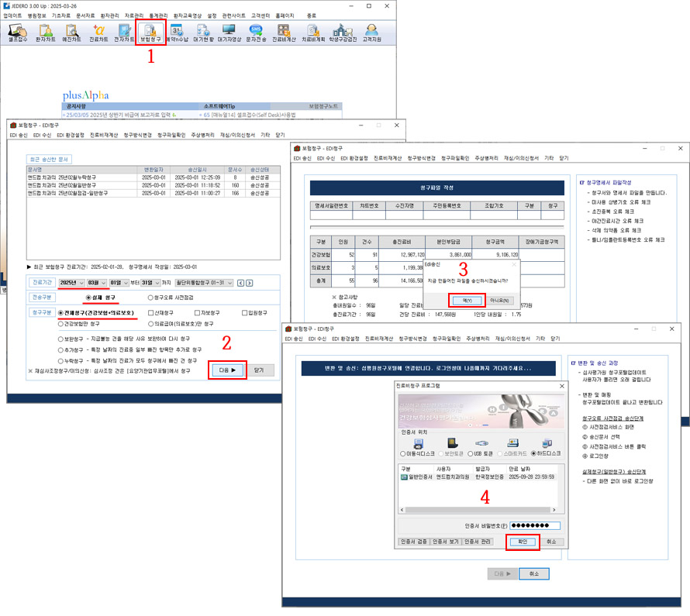Select the 청구오류 사전점검 radio option
This screenshot has width=690, height=616.
point(150,297)
